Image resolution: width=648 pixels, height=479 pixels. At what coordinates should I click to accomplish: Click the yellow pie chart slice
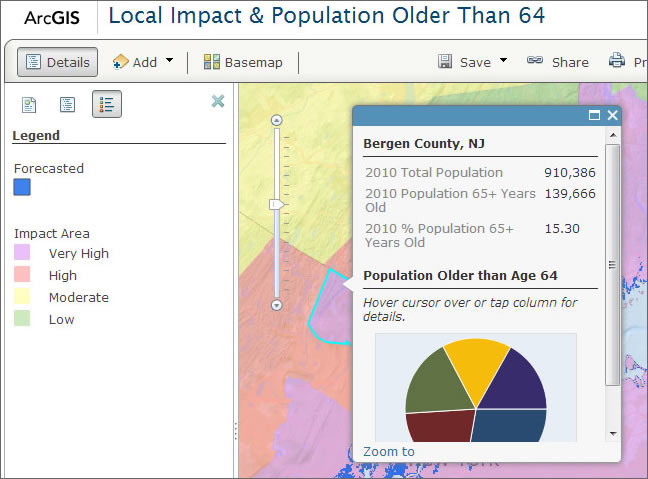click(476, 368)
